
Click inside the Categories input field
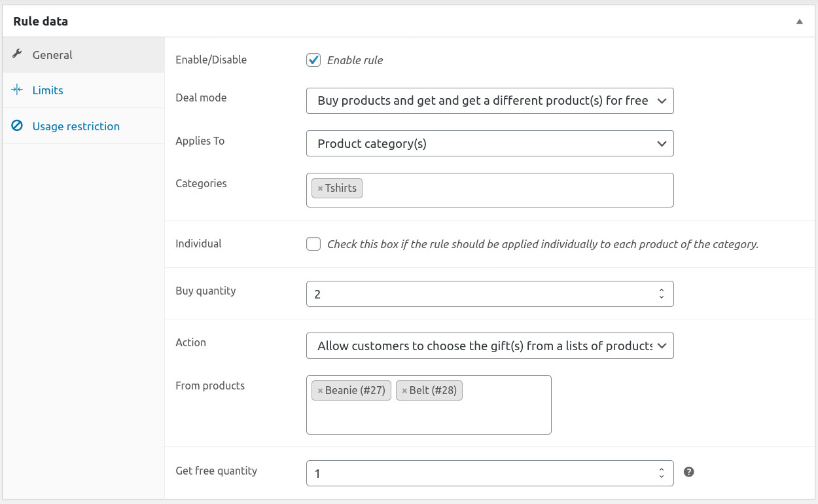[517, 190]
